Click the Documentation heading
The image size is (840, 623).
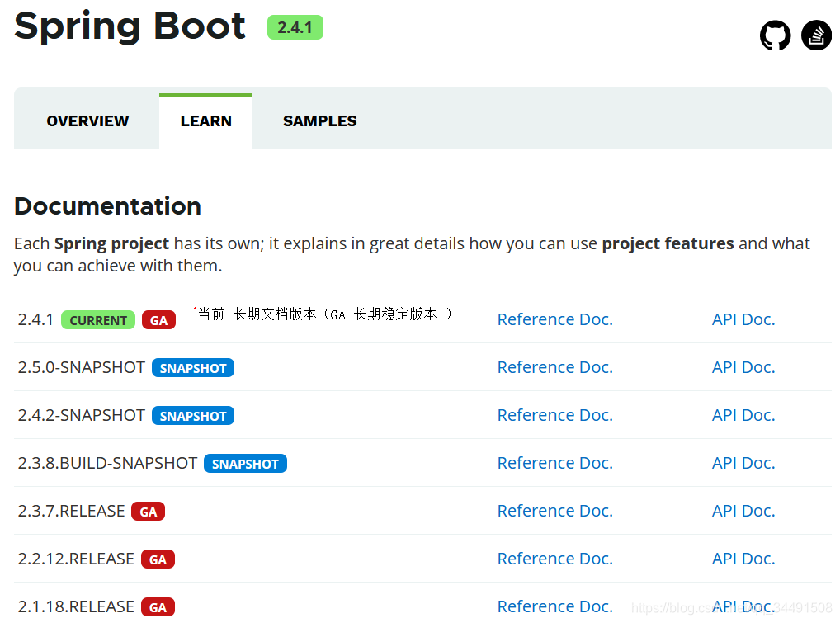click(107, 206)
